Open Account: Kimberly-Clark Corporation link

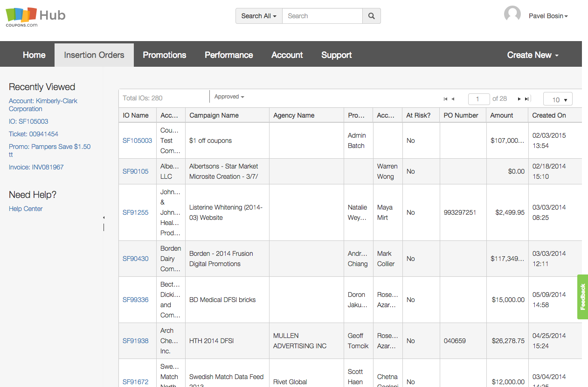[43, 105]
